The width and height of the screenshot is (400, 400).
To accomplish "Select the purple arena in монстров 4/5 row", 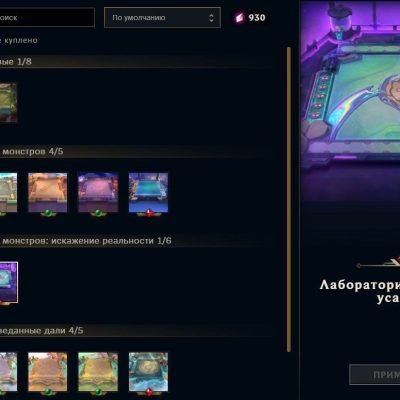I will point(98,192).
